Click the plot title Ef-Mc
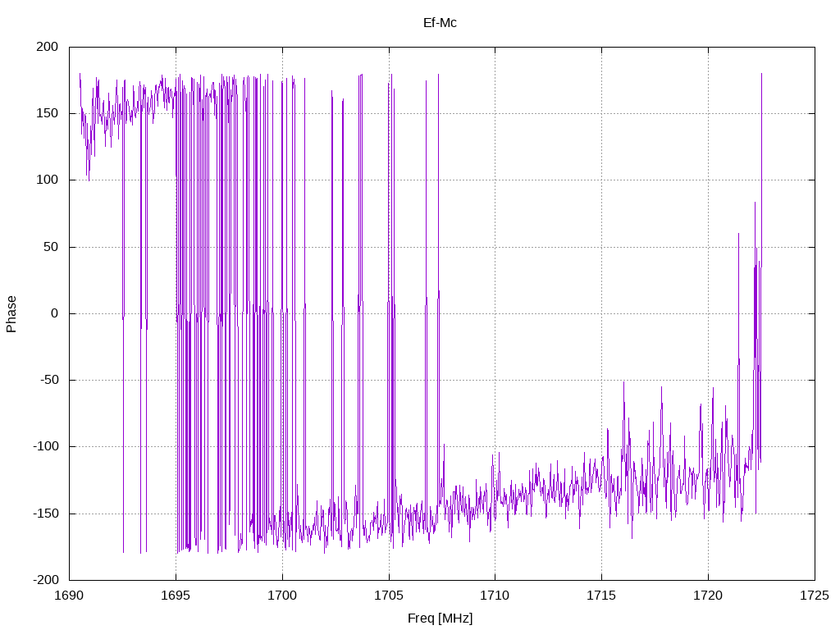This screenshot has width=840, height=630. (x=440, y=22)
